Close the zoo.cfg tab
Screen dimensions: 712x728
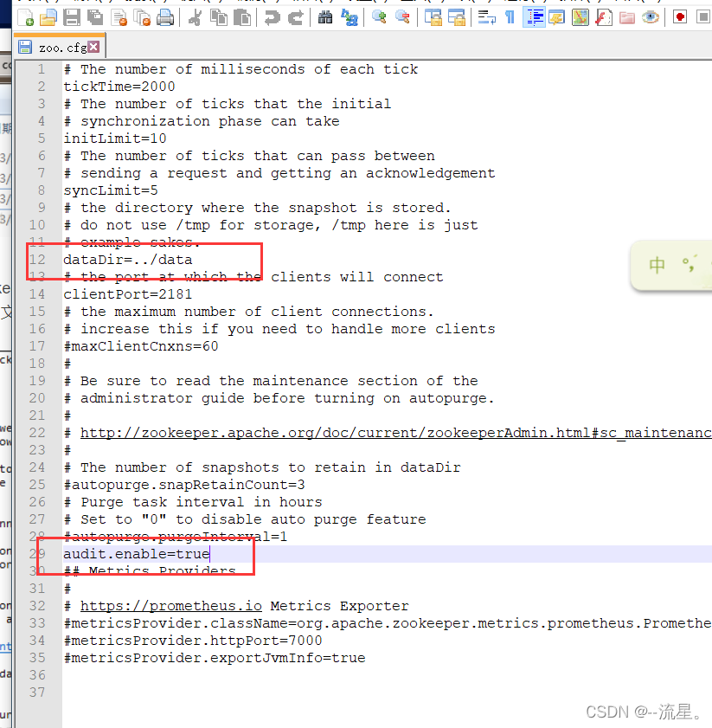(x=93, y=47)
